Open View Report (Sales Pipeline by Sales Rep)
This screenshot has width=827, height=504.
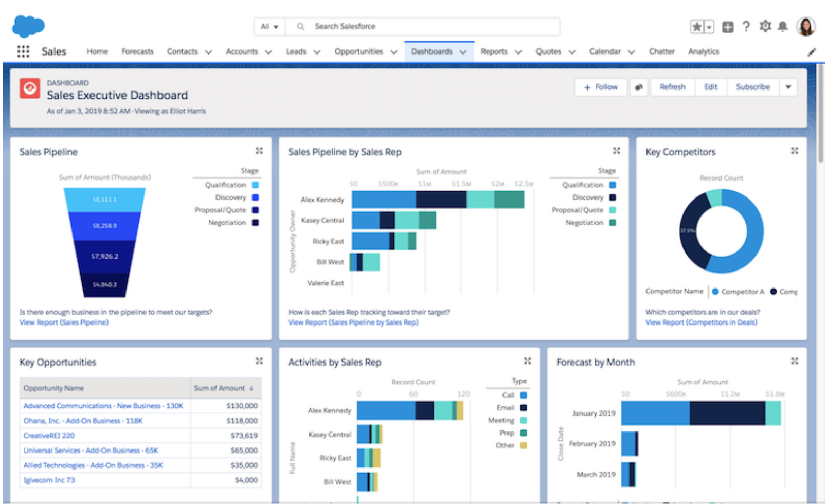click(x=353, y=322)
